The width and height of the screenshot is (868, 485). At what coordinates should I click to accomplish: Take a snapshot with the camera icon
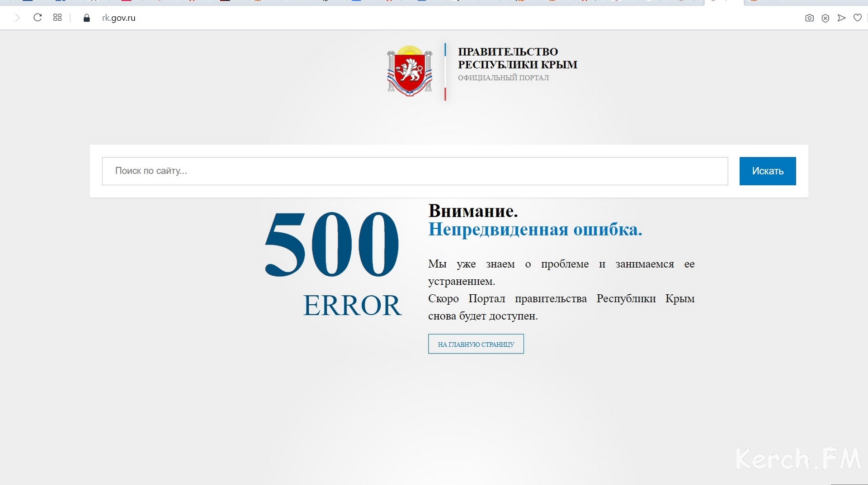point(809,18)
